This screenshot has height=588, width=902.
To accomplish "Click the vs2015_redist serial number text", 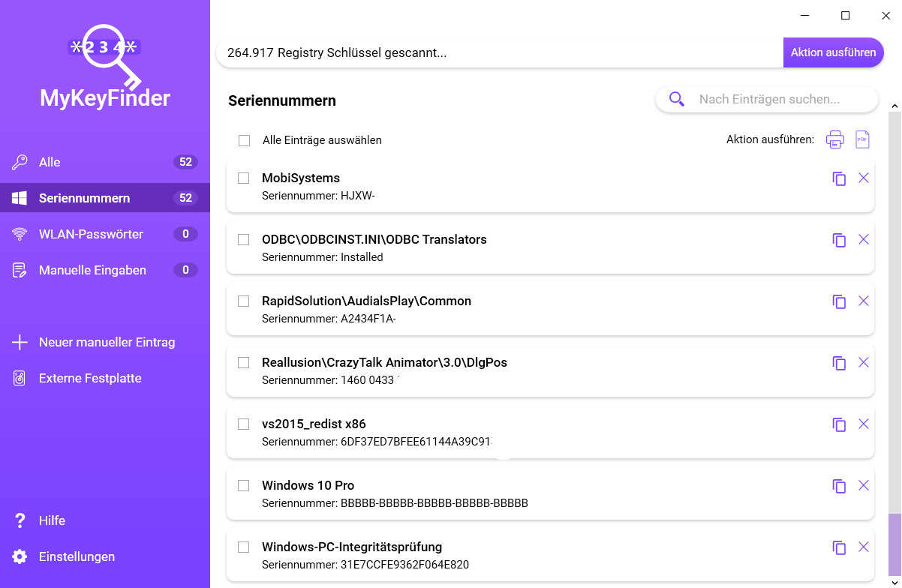I will pyautogui.click(x=376, y=442).
